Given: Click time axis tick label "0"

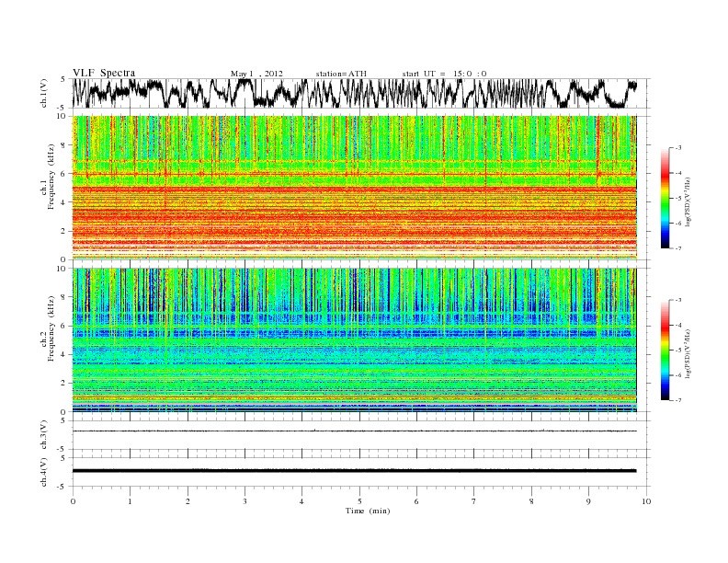Looking at the screenshot, I should pyautogui.click(x=73, y=501).
